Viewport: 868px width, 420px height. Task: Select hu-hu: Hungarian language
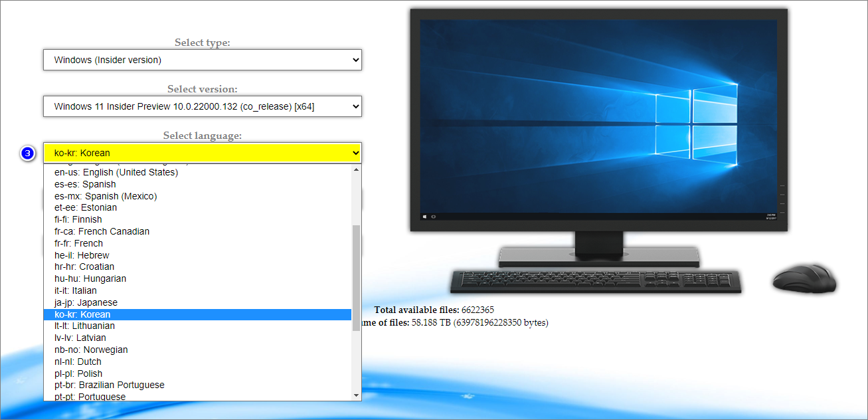click(x=197, y=278)
